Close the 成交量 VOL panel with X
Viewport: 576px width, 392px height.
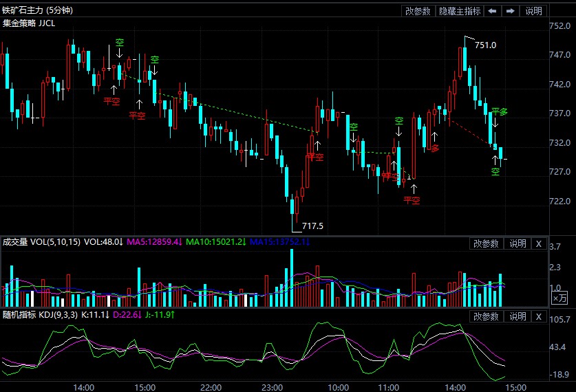pyautogui.click(x=539, y=243)
